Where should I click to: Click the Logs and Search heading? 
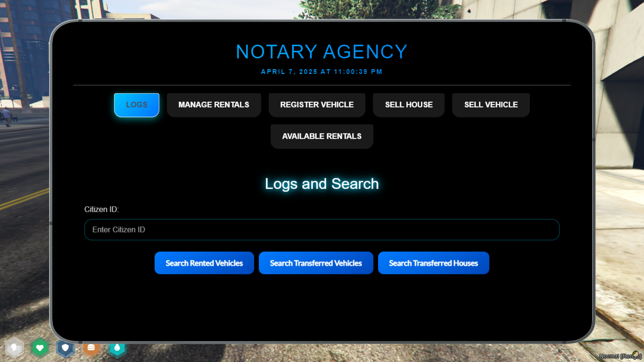(x=322, y=183)
